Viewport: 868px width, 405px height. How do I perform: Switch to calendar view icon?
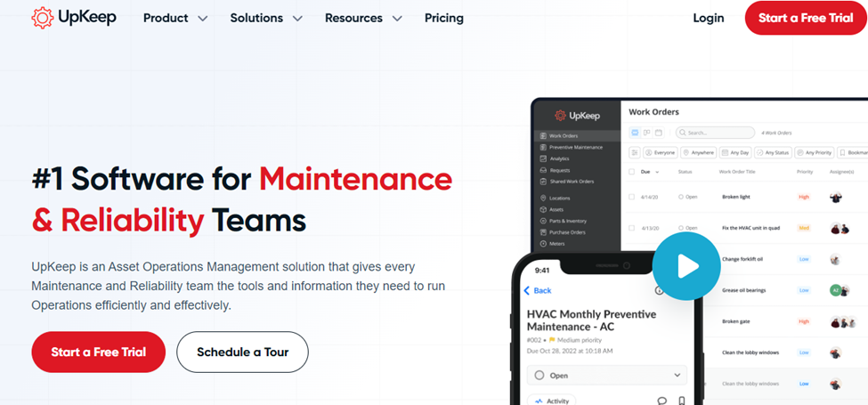658,133
